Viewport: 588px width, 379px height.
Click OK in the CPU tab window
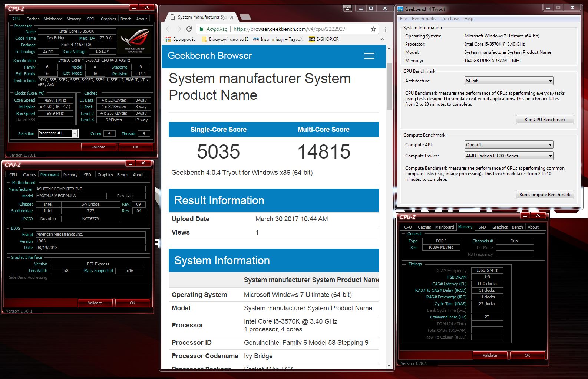point(136,147)
